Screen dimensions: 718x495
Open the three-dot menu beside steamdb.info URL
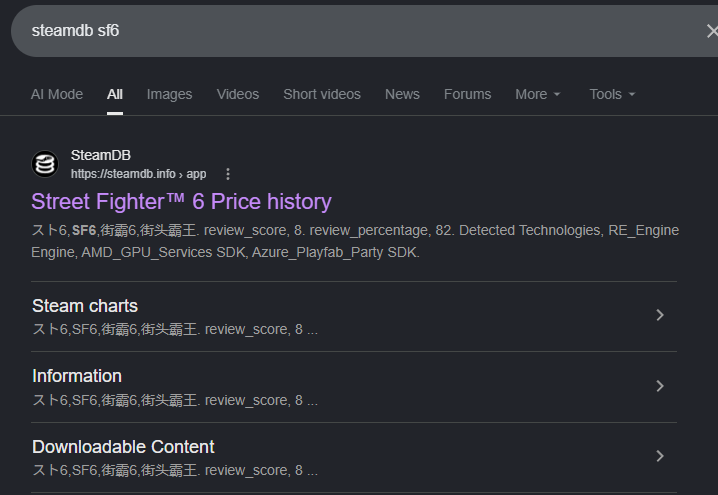(x=228, y=174)
